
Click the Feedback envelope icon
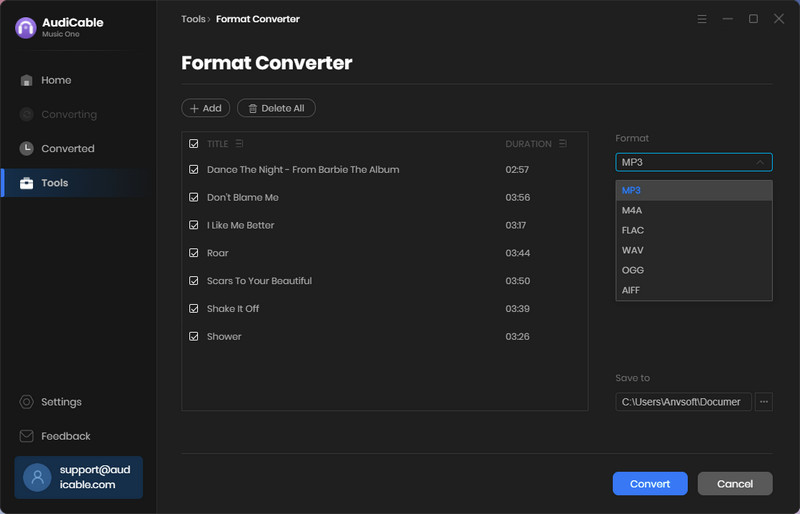(x=27, y=436)
